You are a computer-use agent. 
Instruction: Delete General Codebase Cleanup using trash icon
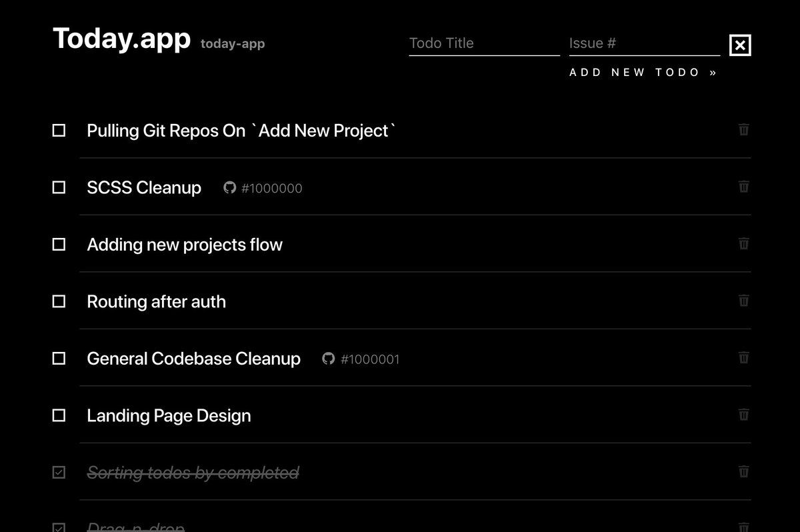tap(744, 357)
